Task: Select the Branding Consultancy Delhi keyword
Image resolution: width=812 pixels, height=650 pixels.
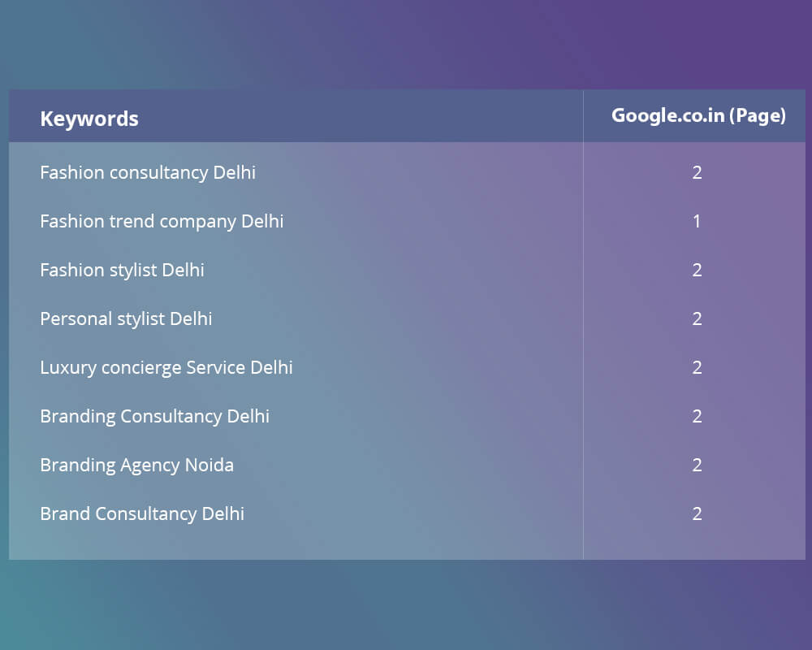Action: pos(154,416)
